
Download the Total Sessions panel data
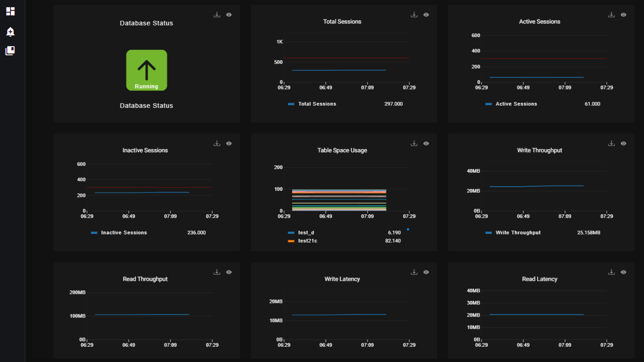pos(414,15)
